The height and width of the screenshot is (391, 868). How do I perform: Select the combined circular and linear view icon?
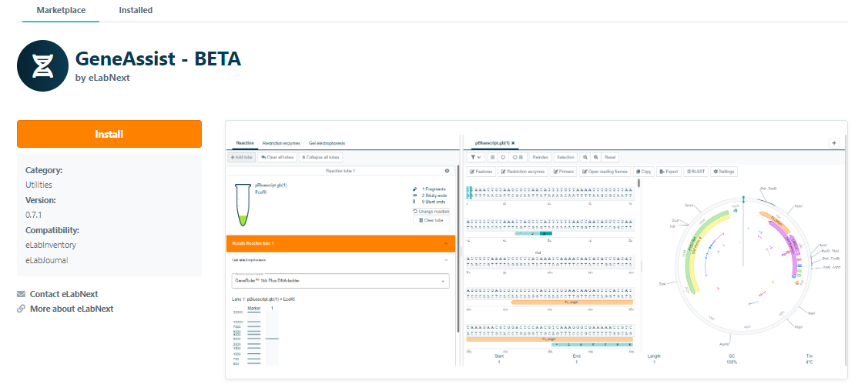(518, 157)
